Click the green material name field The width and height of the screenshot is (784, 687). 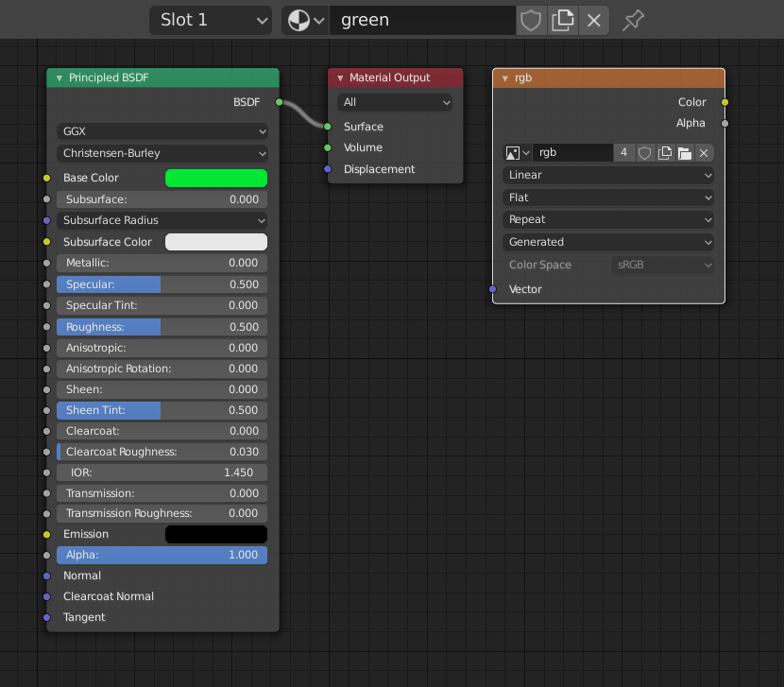click(x=422, y=20)
